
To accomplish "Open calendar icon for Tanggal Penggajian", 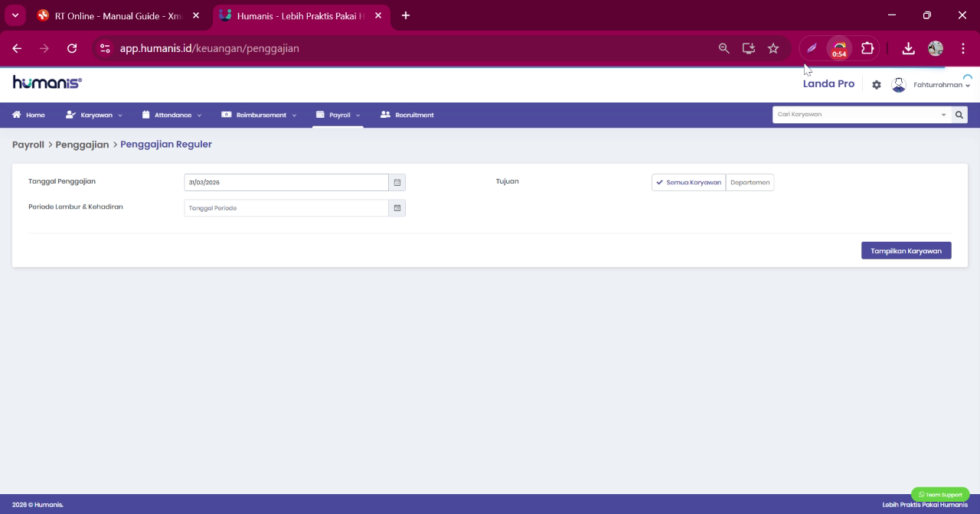I will click(x=397, y=182).
